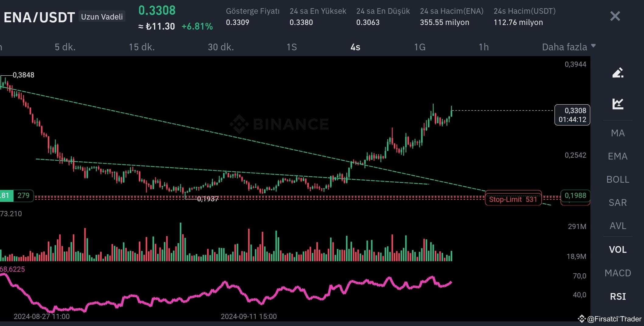Click the Uzun Vadeli badge
Image resolution: width=644 pixels, height=326 pixels.
(102, 16)
